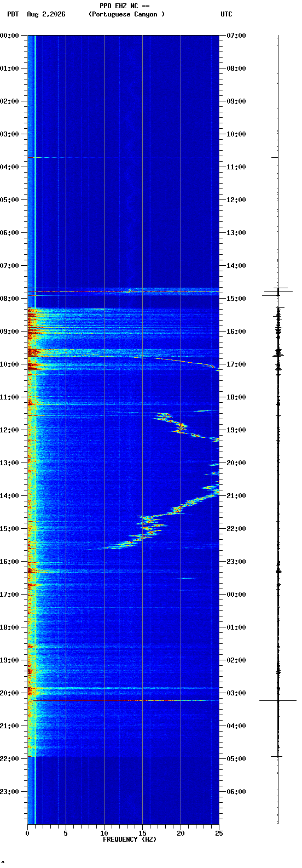Viewport: 302px width, 868px height.
Task: Click the UTC axis "10:00" time label
Action: [236, 134]
